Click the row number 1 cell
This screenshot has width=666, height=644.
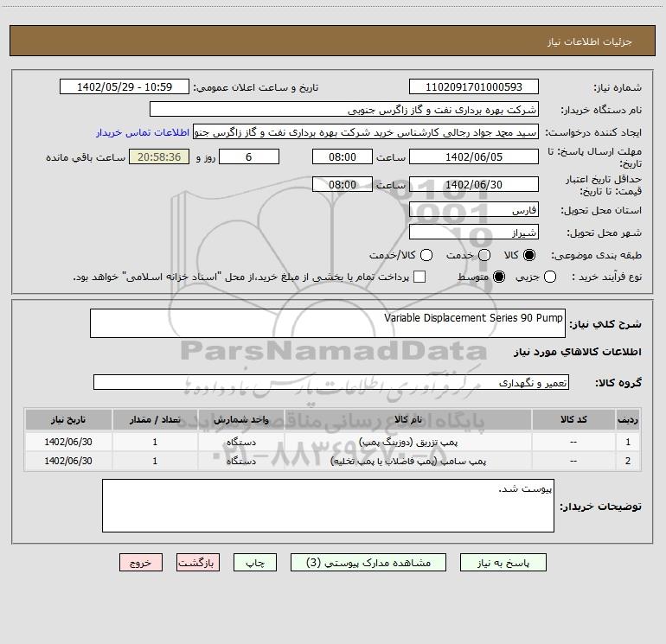tap(628, 442)
